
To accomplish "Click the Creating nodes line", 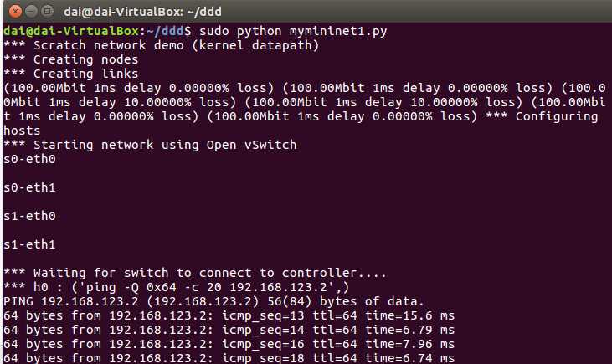I will [70, 59].
